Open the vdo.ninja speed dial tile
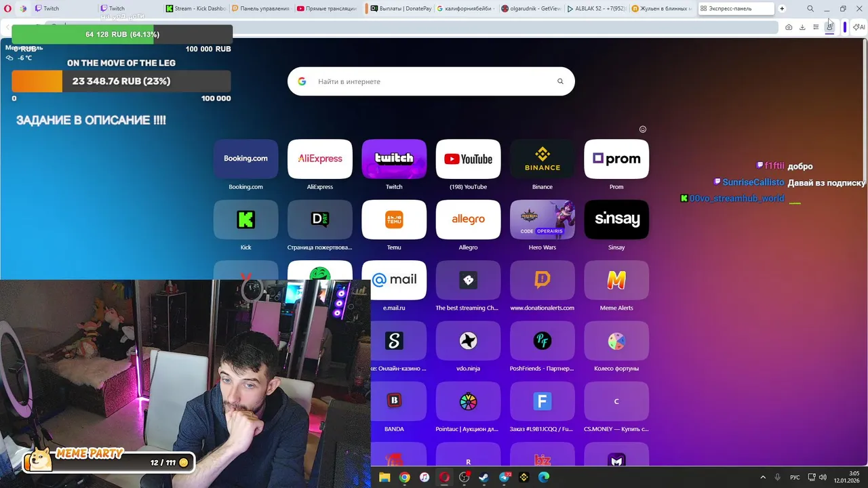868x488 pixels. pyautogui.click(x=468, y=340)
